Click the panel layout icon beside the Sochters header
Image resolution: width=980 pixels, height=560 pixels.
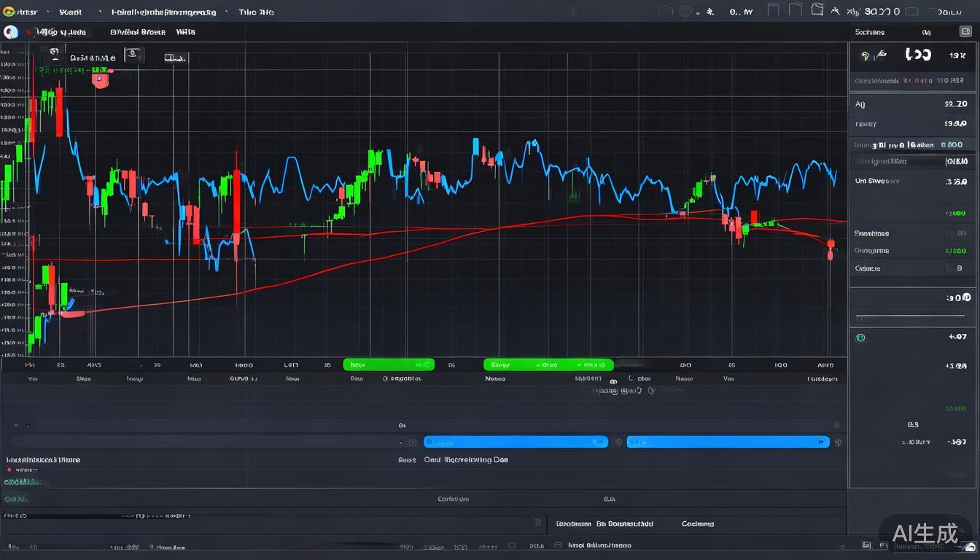(965, 32)
